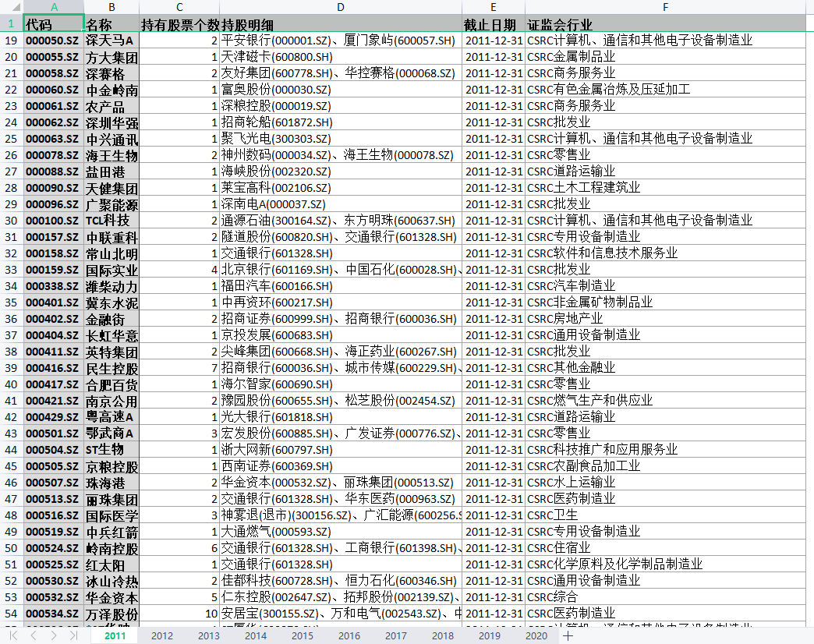The width and height of the screenshot is (814, 644).
Task: Switch to the 2015 sheet tab
Action: click(303, 635)
